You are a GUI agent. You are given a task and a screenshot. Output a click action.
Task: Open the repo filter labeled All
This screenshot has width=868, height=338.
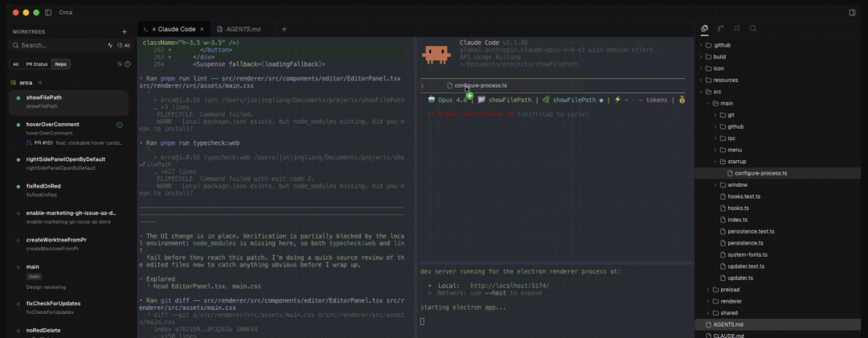(x=124, y=45)
